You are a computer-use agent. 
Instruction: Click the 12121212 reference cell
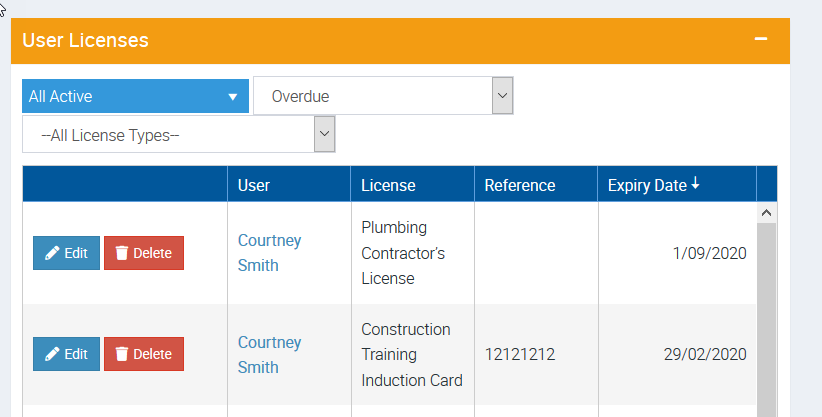(x=520, y=355)
